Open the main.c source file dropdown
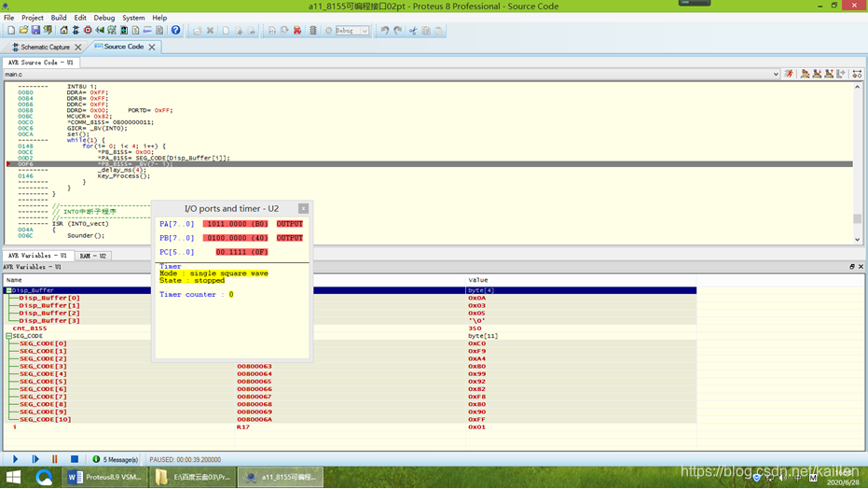The height and width of the screenshot is (489, 868). [776, 75]
